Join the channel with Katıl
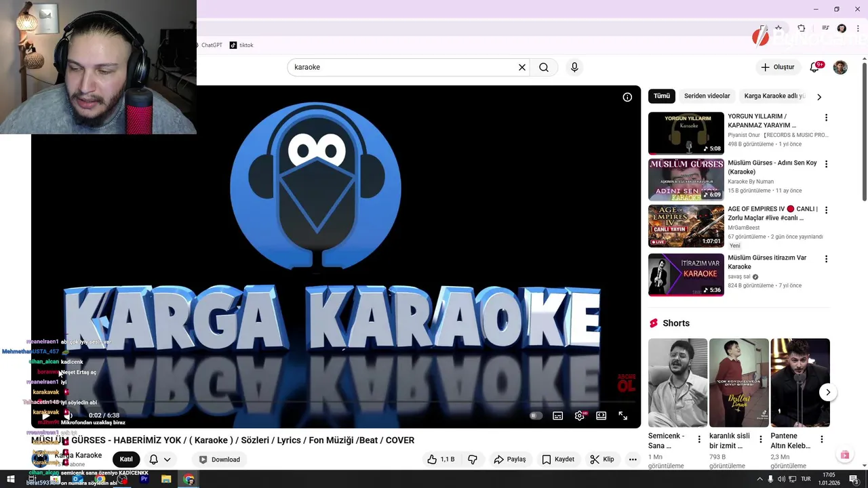This screenshot has width=868, height=488. point(126,460)
